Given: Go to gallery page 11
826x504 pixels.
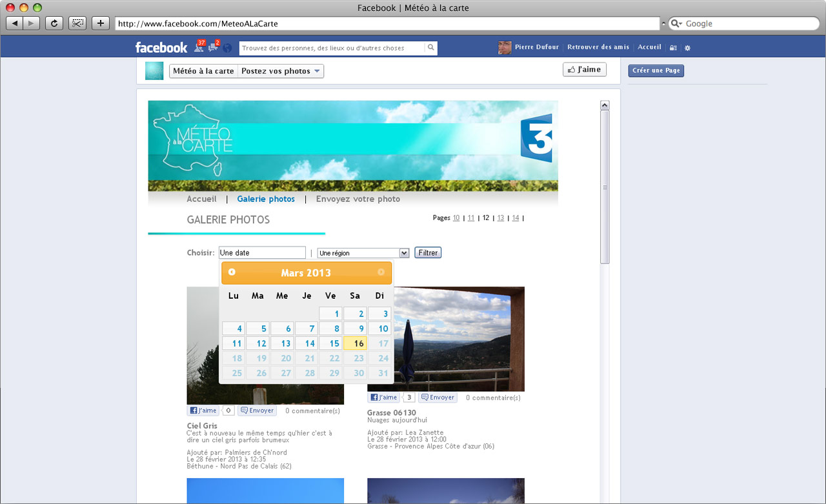Looking at the screenshot, I should [471, 218].
